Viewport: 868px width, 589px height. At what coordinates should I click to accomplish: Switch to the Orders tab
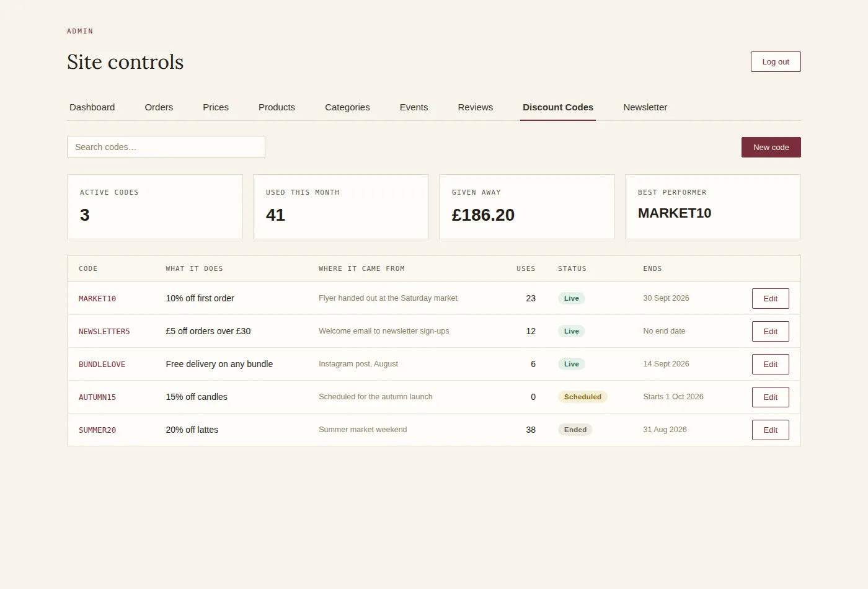pyautogui.click(x=159, y=107)
